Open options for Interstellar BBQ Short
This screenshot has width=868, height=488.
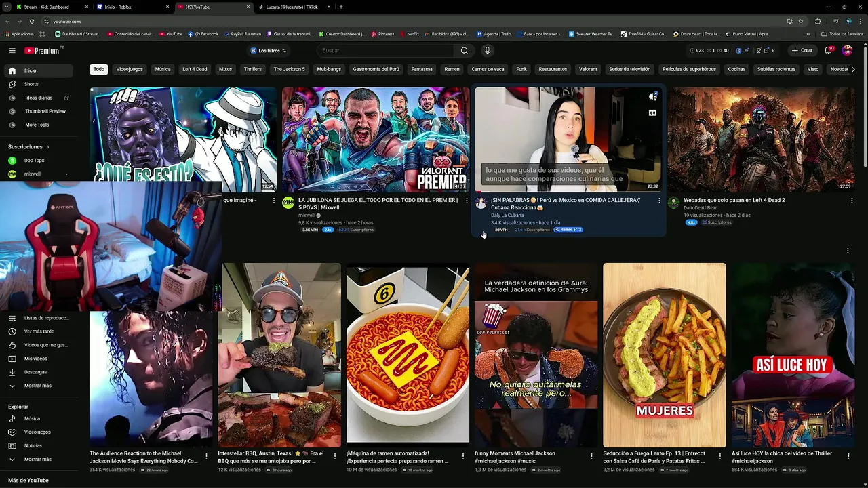coord(334,457)
